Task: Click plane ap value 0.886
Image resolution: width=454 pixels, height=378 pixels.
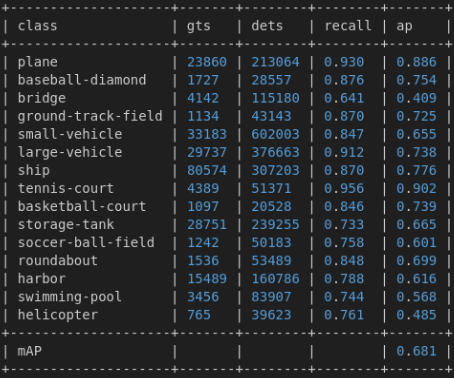Action: [x=416, y=62]
